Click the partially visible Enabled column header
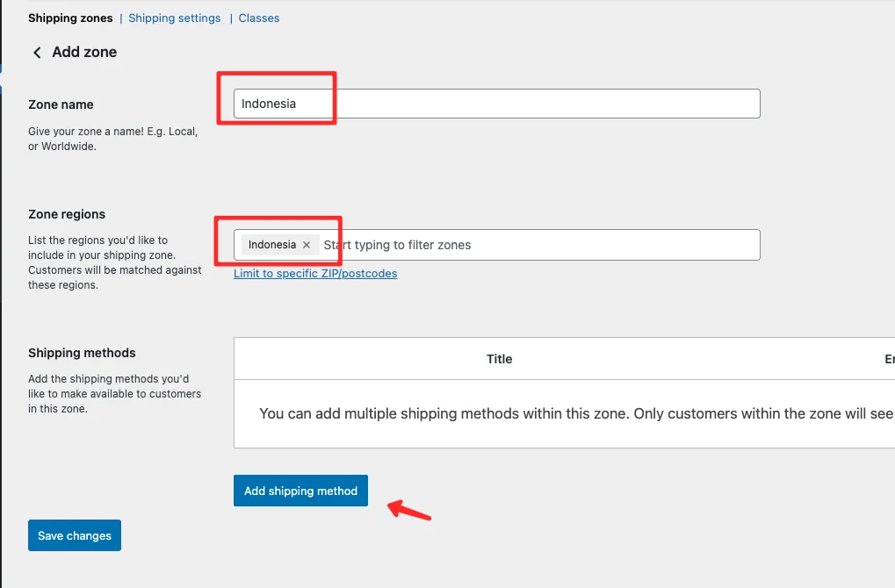 [888, 359]
